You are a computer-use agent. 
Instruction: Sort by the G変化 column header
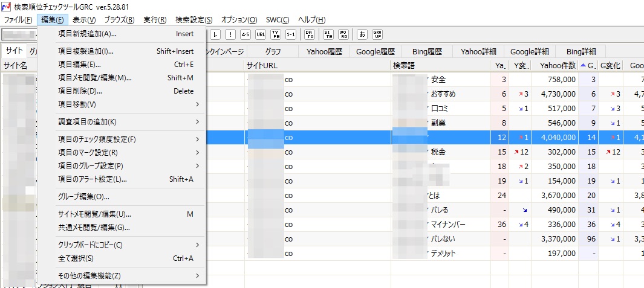tap(610, 65)
